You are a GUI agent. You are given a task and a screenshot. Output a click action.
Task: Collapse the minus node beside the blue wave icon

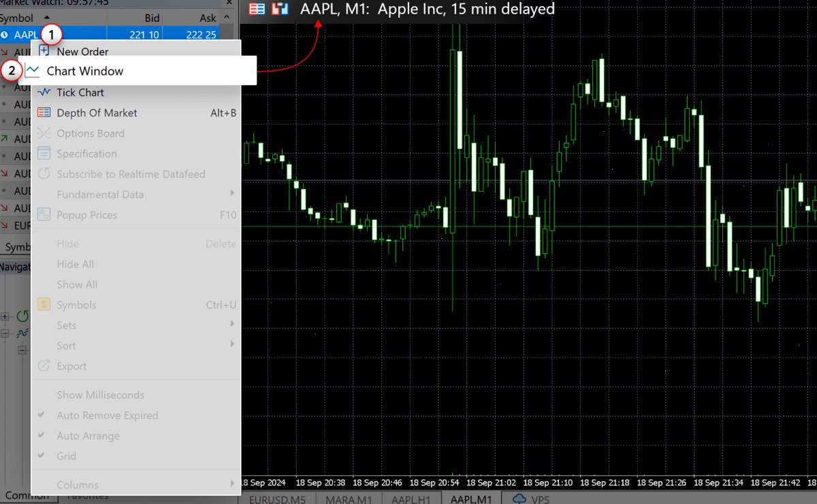pos(5,333)
